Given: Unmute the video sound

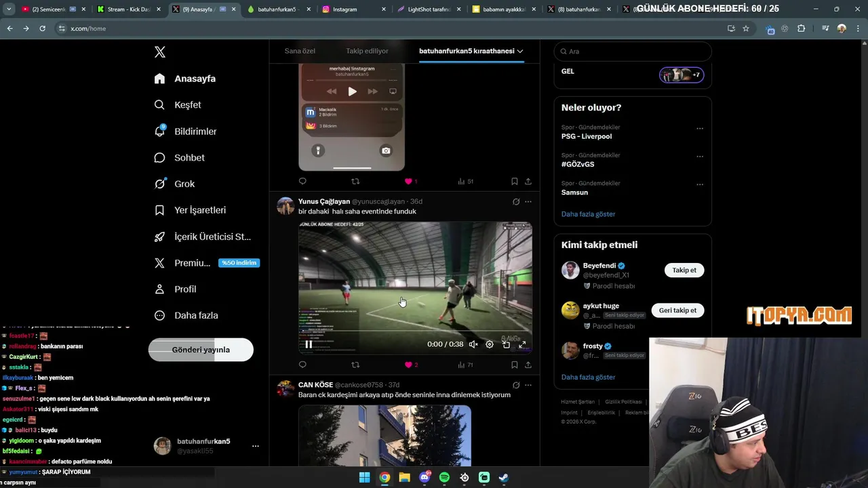Looking at the screenshot, I should click(x=473, y=344).
